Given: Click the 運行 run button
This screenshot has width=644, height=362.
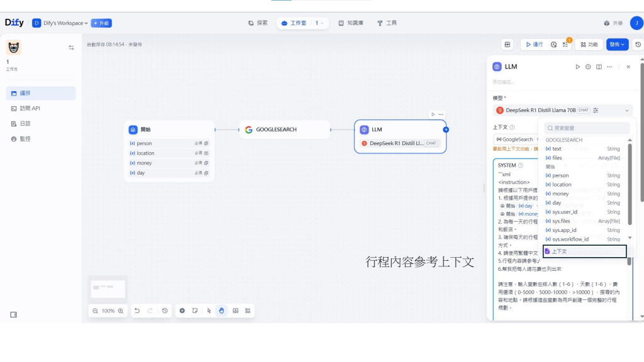Looking at the screenshot, I should [x=535, y=45].
